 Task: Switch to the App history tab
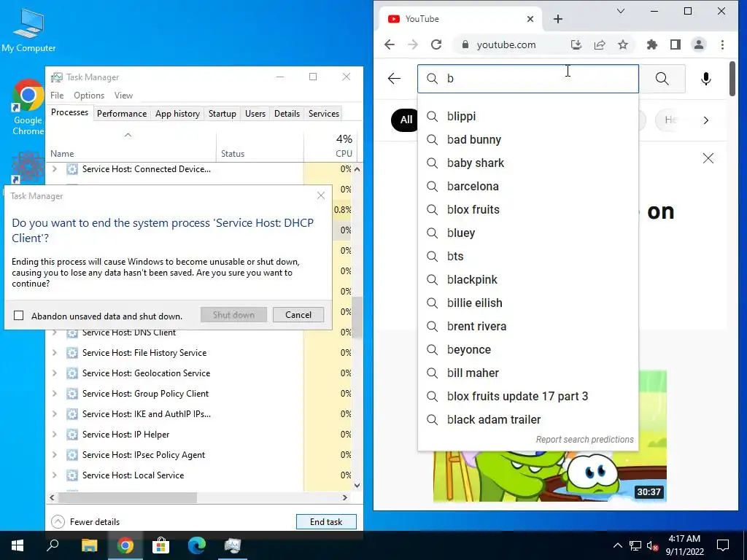point(177,113)
